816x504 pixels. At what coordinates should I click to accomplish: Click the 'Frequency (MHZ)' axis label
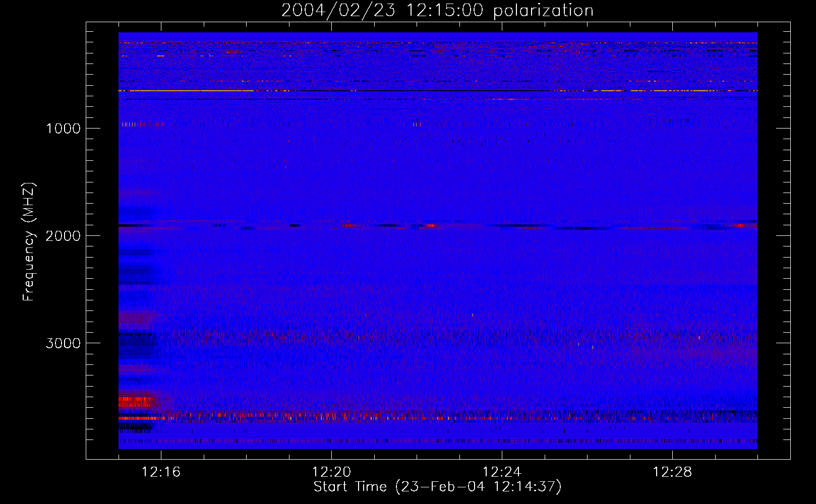pyautogui.click(x=28, y=242)
